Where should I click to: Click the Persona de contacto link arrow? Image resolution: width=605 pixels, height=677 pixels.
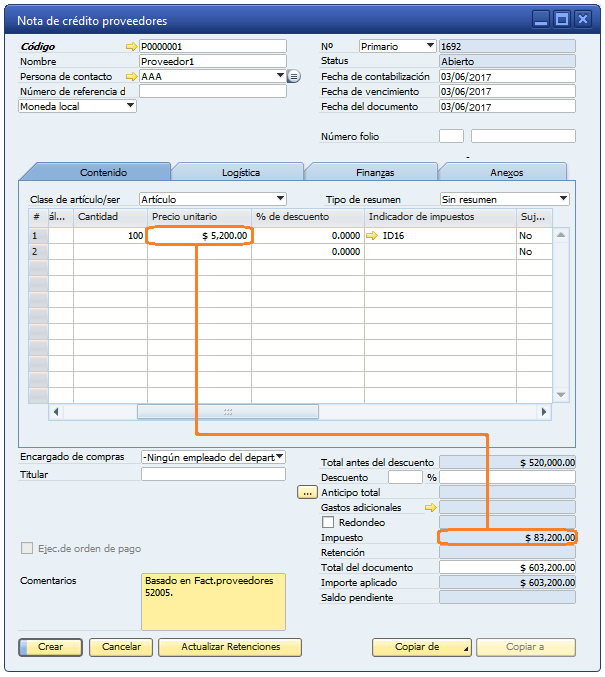click(x=130, y=76)
